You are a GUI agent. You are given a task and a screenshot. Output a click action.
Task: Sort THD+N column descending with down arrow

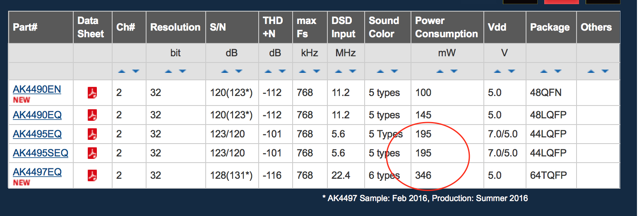coord(282,71)
